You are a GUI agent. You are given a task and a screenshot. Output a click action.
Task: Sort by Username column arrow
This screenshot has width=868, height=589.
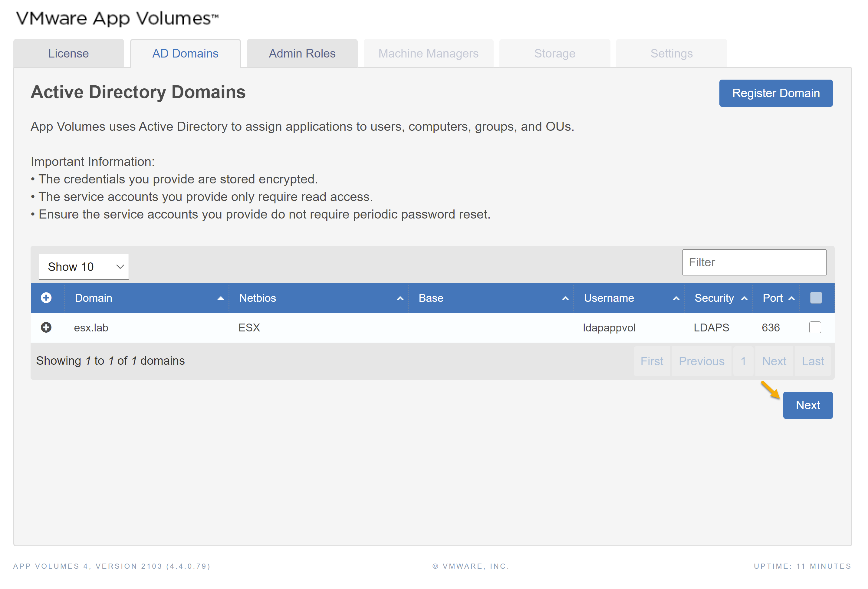pos(676,298)
